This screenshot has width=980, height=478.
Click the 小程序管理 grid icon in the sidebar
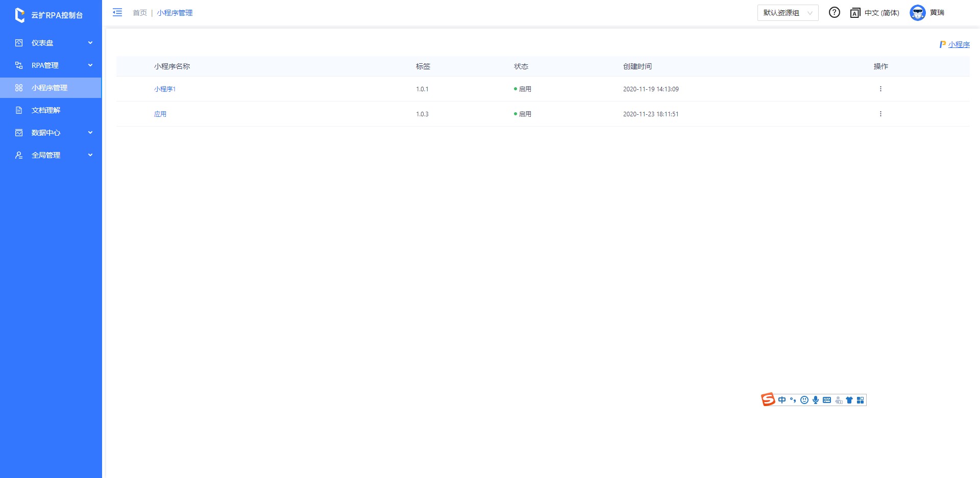(x=19, y=88)
